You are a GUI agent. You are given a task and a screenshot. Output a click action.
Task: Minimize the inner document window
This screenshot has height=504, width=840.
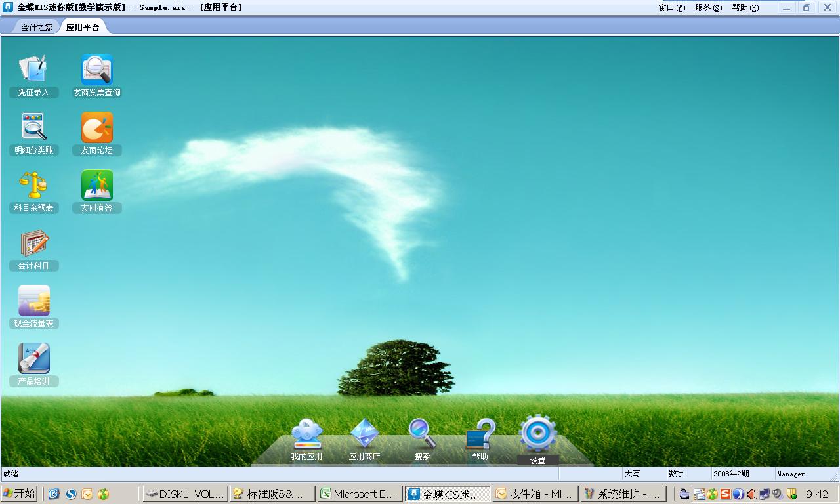tap(787, 8)
